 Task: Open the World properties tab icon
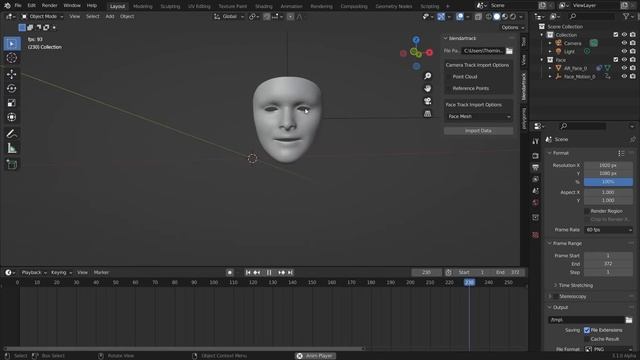(536, 203)
